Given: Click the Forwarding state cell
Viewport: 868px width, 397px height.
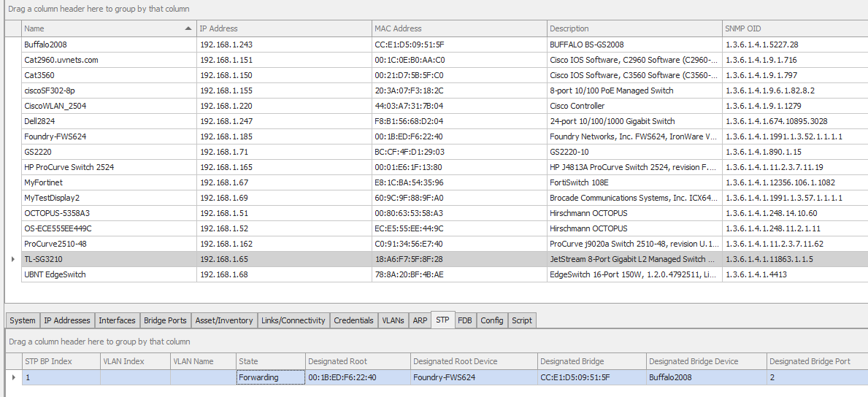Looking at the screenshot, I should (x=271, y=377).
